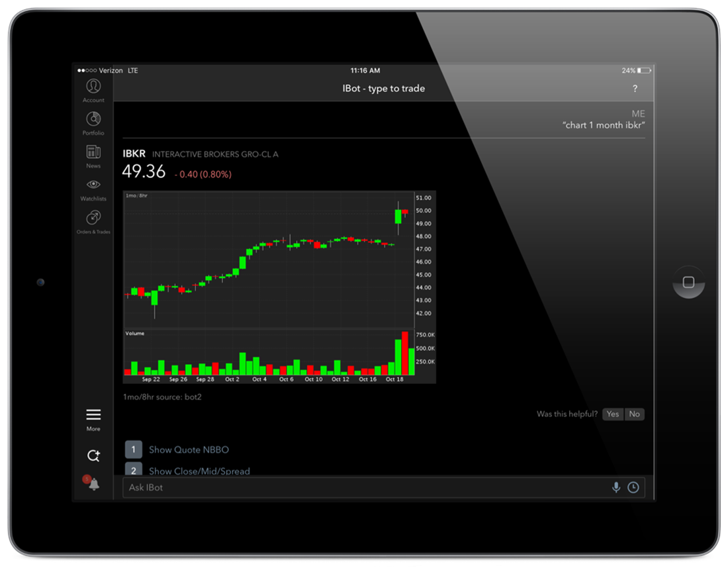Click the 49.36 price value
This screenshot has width=728, height=574.
click(144, 172)
